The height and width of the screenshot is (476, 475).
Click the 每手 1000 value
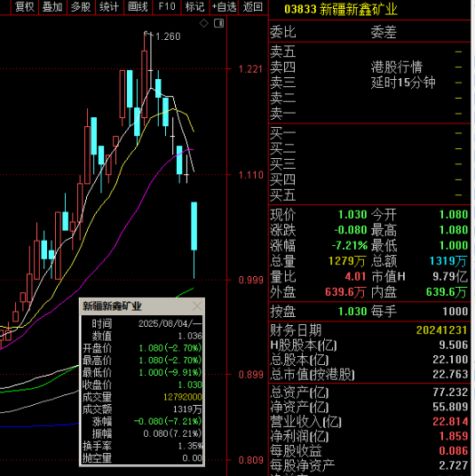[x=455, y=312]
